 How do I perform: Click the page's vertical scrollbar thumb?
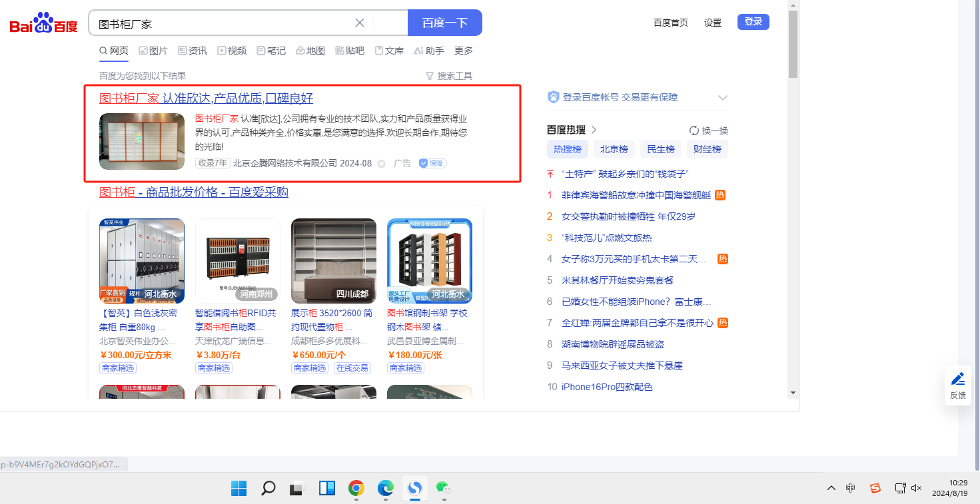[793, 44]
